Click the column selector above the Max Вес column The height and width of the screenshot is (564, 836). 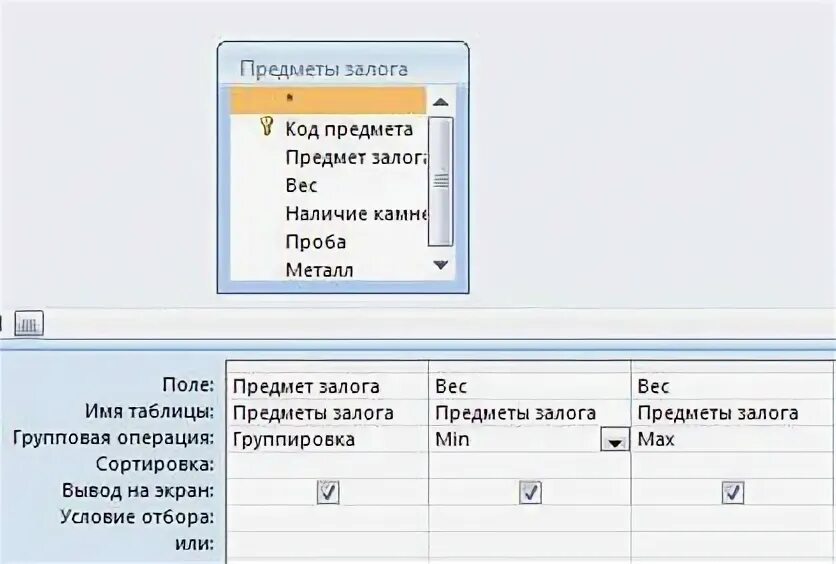(732, 367)
